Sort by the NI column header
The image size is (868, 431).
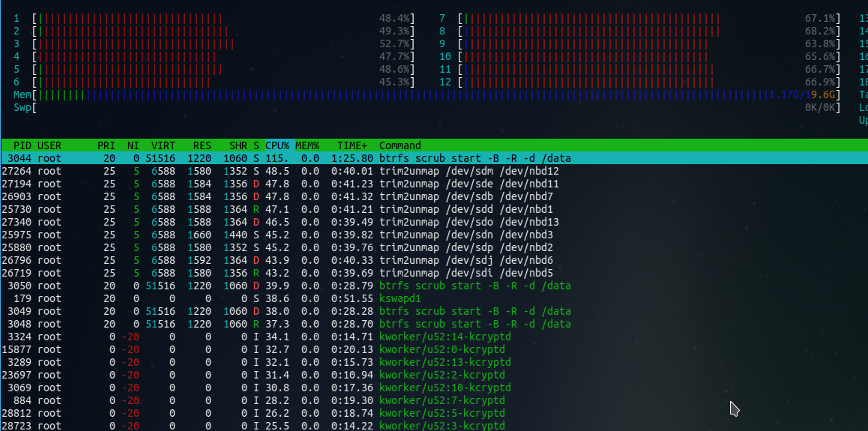coord(133,145)
